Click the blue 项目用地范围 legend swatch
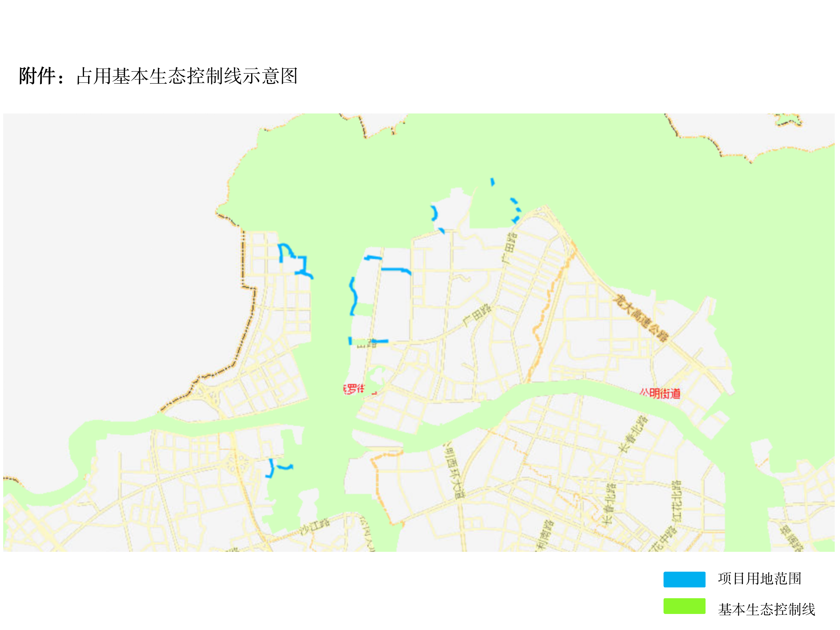The image size is (840, 630). [x=684, y=579]
